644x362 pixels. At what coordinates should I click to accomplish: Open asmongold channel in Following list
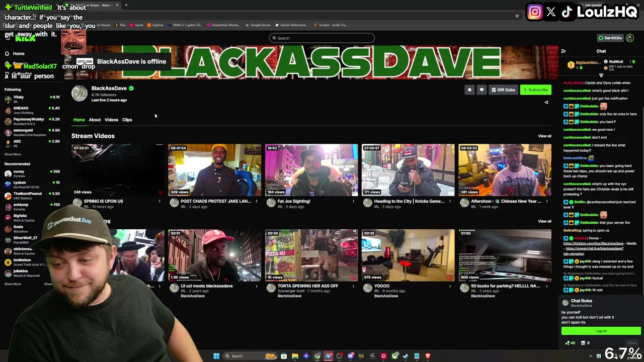(x=32, y=132)
